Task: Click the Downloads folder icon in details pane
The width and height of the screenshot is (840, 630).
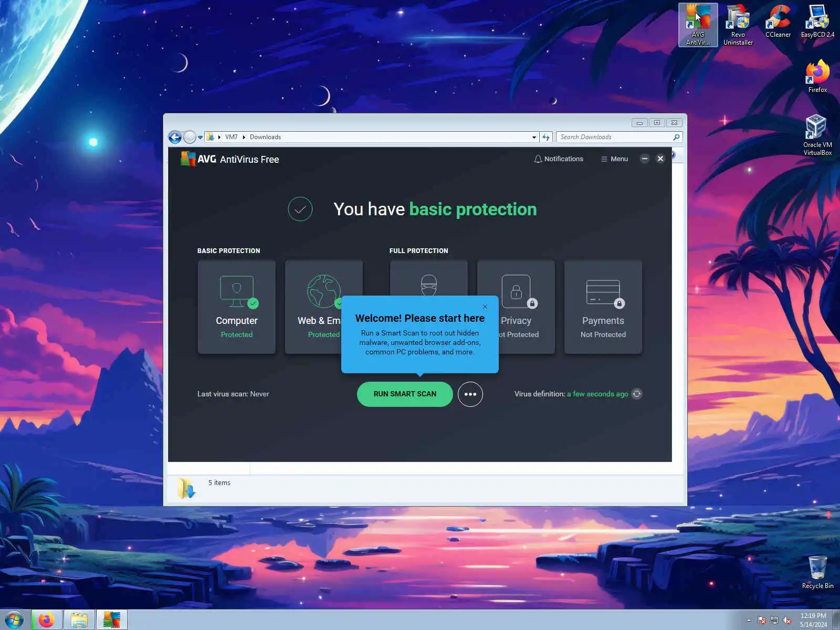Action: [x=186, y=488]
